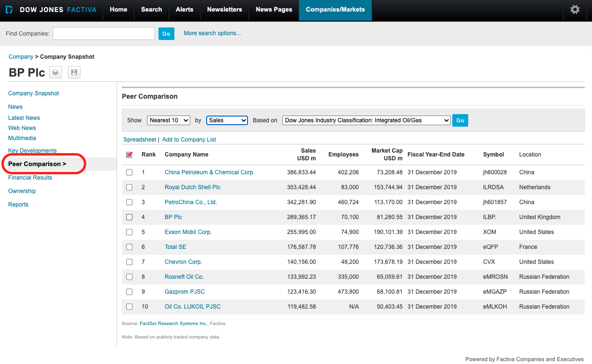Open the settings gear icon

pos(575,10)
